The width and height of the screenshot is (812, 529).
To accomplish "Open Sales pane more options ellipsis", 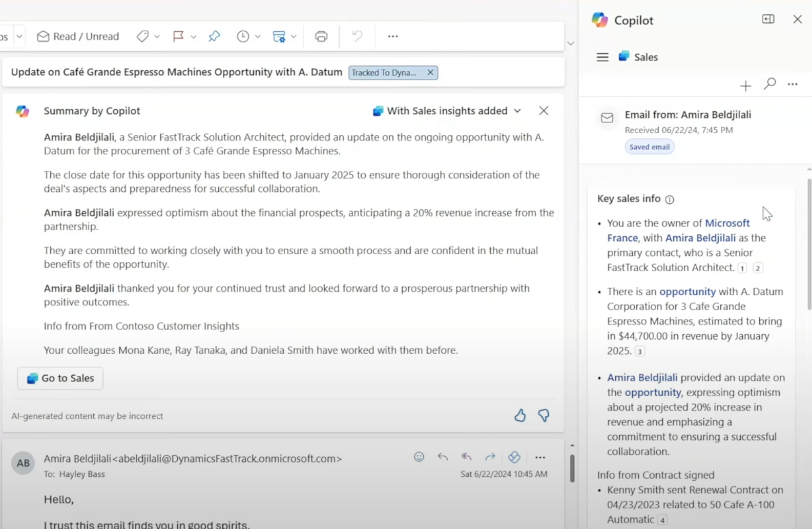I will click(x=793, y=85).
